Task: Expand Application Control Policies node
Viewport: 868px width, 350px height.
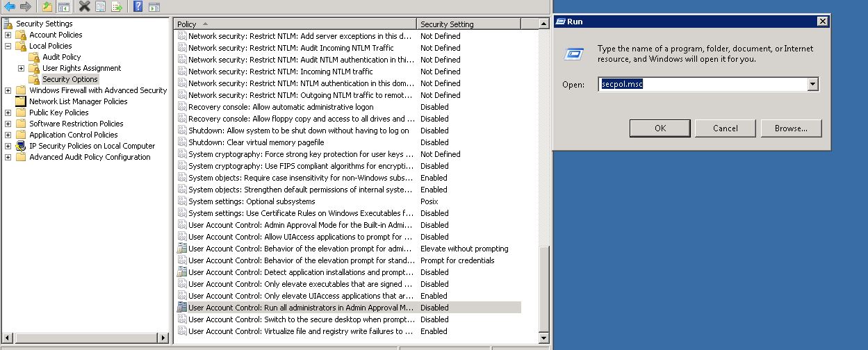Action: (8, 135)
